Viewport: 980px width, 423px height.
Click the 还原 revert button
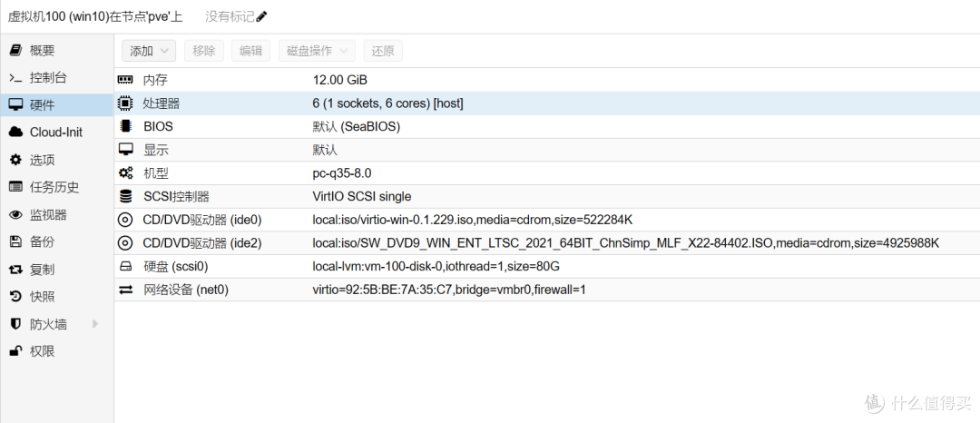click(x=383, y=51)
